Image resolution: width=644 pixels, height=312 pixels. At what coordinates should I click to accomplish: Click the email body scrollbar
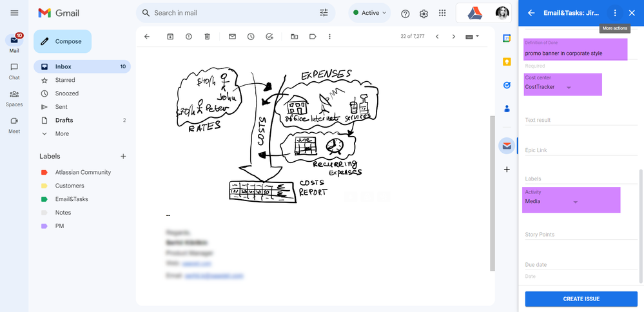[493, 193]
